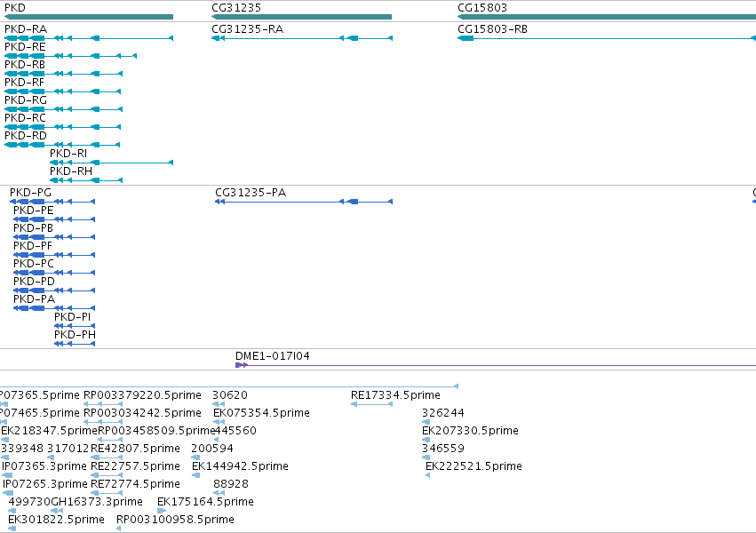This screenshot has width=756, height=533.
Task: Click the PKD-RB transcript label
Action: pyautogui.click(x=25, y=65)
